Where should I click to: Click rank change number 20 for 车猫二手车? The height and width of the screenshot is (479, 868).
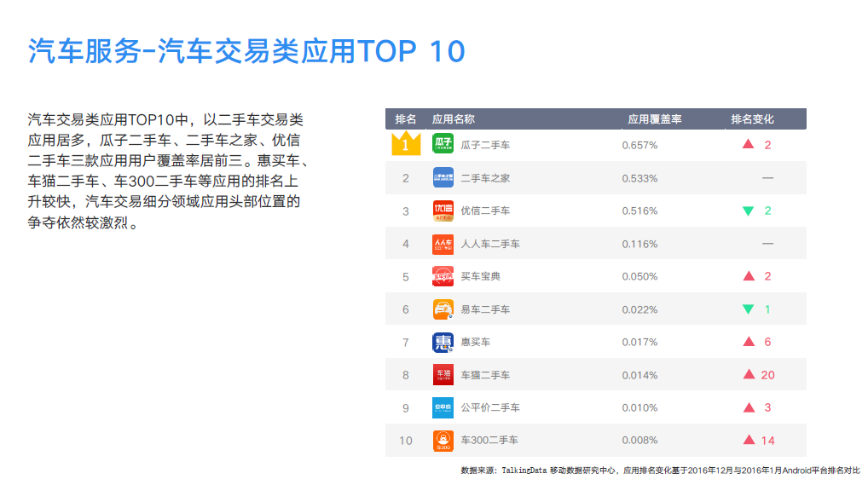(767, 375)
